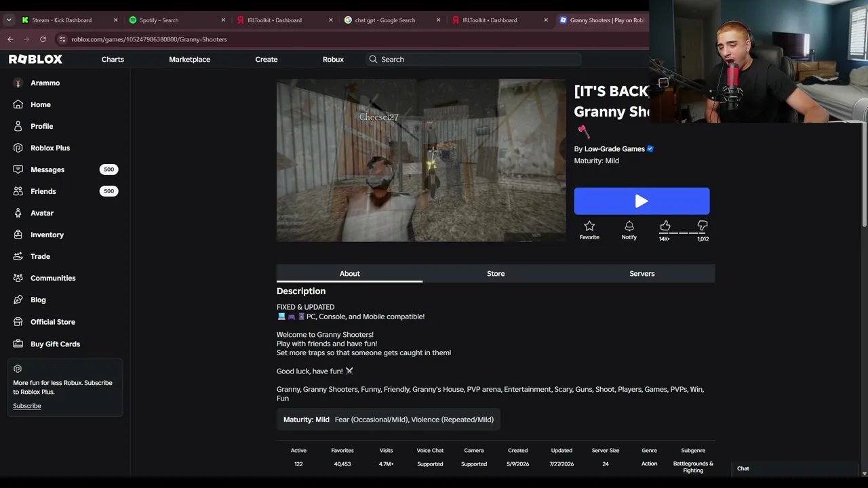Open site information icon in address bar

click(x=62, y=39)
